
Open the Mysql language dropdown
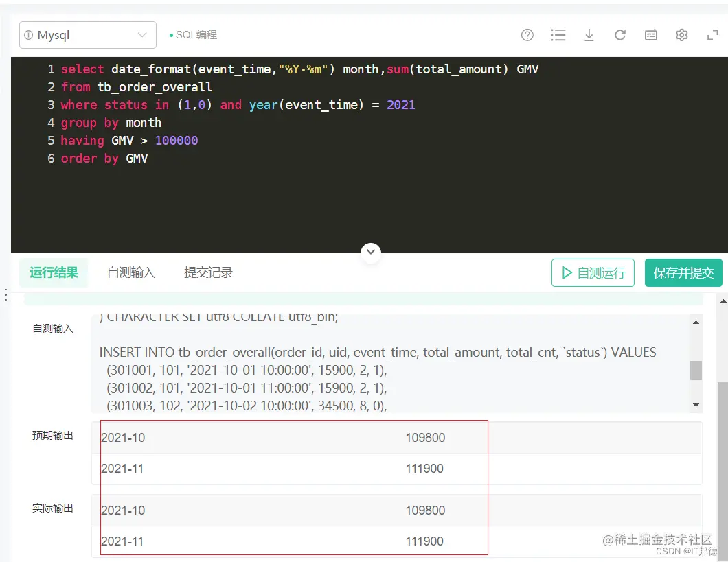point(88,35)
